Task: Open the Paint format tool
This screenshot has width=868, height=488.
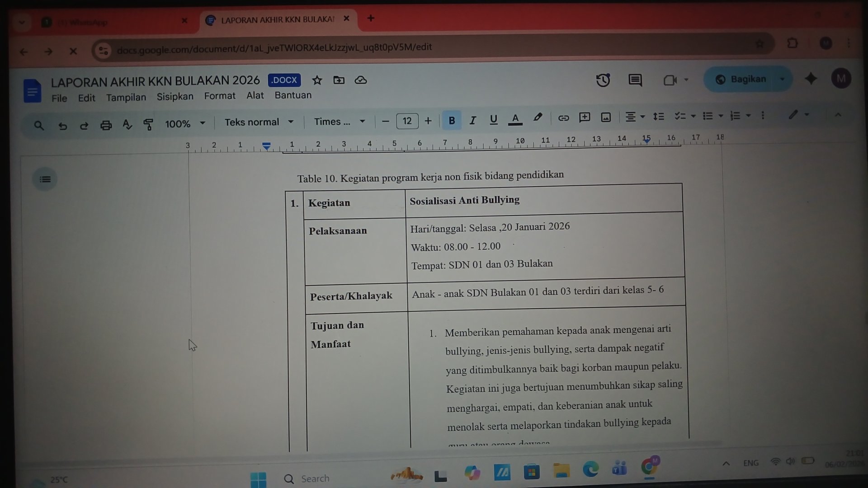Action: point(148,125)
